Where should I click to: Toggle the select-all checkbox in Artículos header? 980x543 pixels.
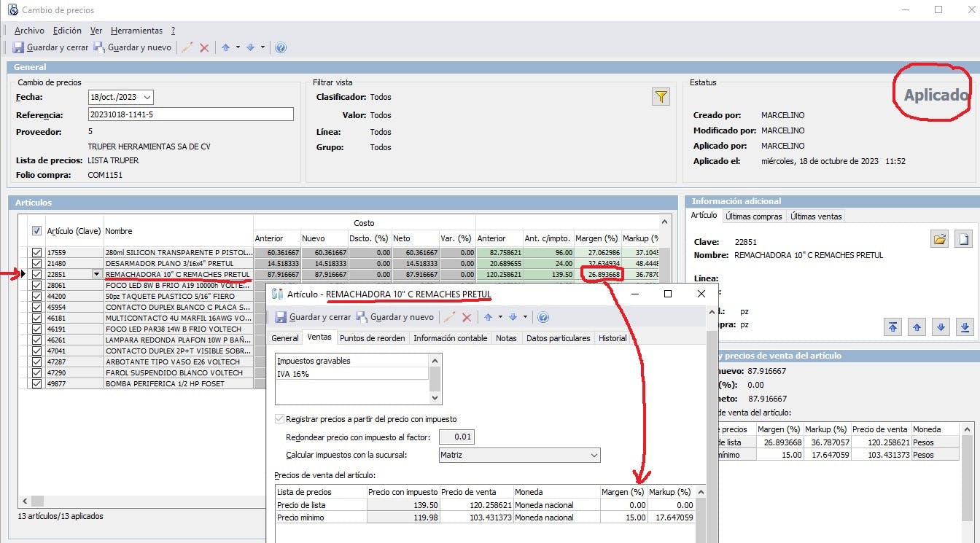click(x=37, y=231)
